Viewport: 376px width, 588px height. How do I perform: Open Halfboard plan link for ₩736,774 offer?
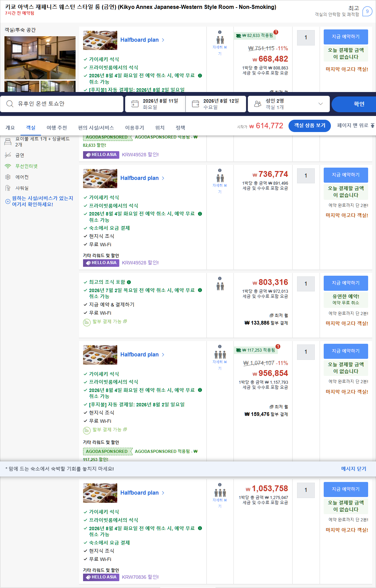coord(142,178)
